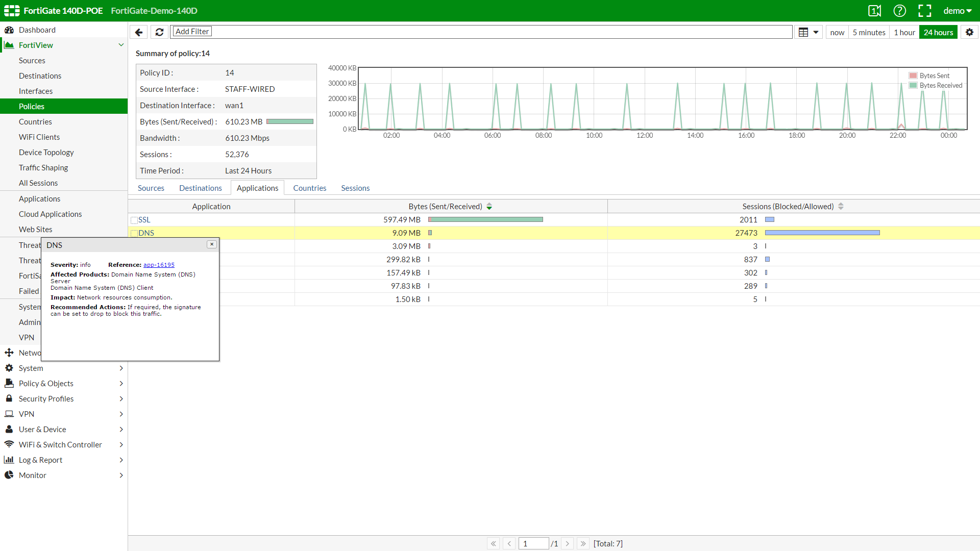Click the page number input field
The image size is (980, 551).
coord(533,543)
